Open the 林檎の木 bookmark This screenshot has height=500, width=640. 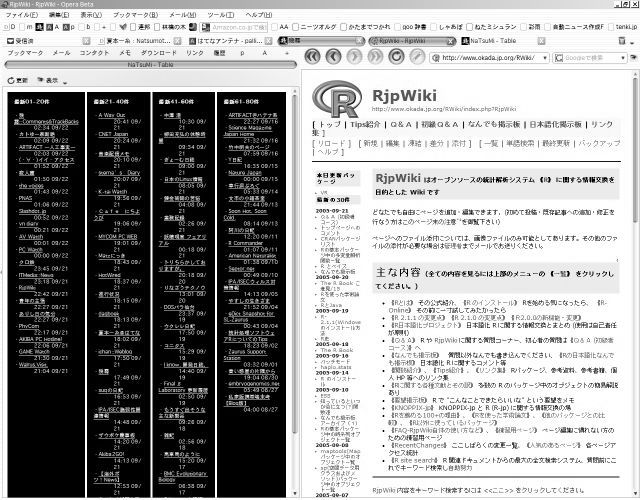pyautogui.click(x=170, y=27)
